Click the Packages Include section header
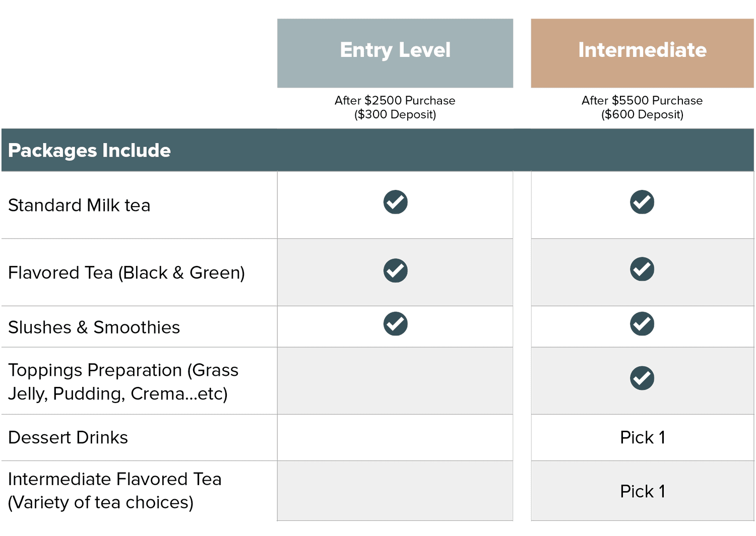This screenshot has width=756, height=536. click(90, 151)
